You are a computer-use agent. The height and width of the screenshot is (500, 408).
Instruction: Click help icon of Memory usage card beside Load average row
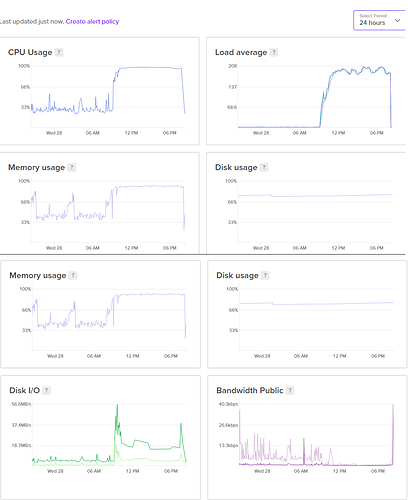click(x=71, y=167)
